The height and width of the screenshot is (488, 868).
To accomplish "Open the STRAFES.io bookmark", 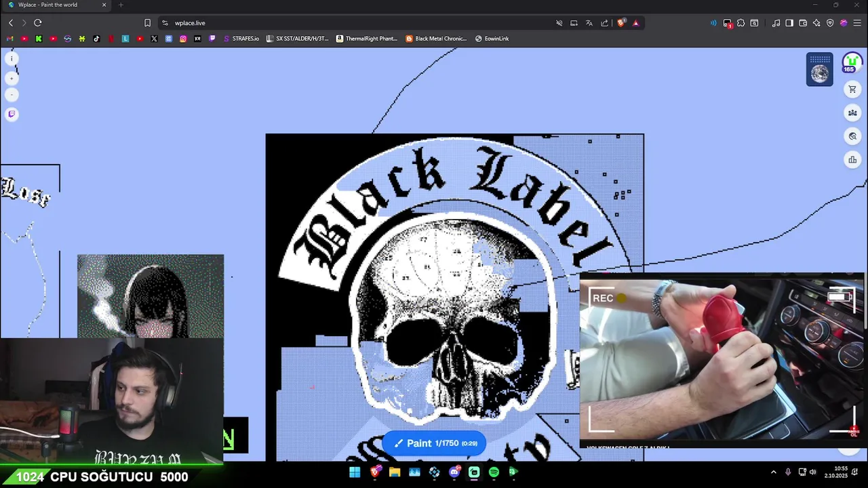I will tap(241, 39).
